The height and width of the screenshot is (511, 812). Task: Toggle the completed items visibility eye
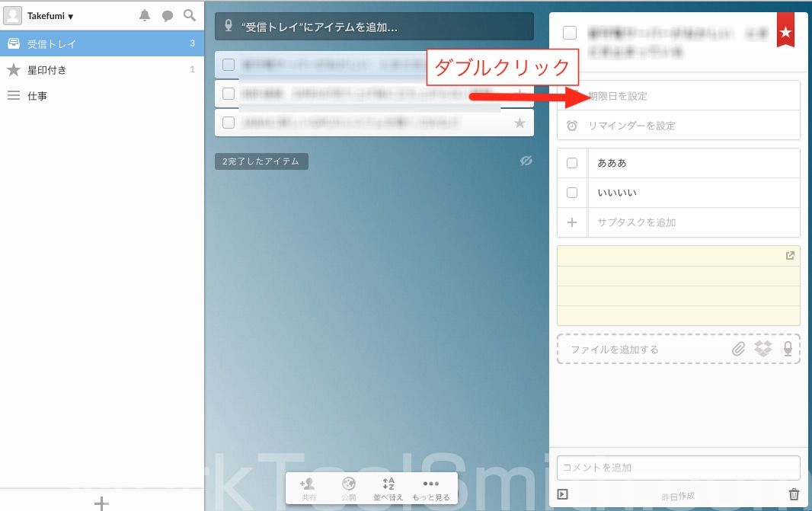(526, 161)
